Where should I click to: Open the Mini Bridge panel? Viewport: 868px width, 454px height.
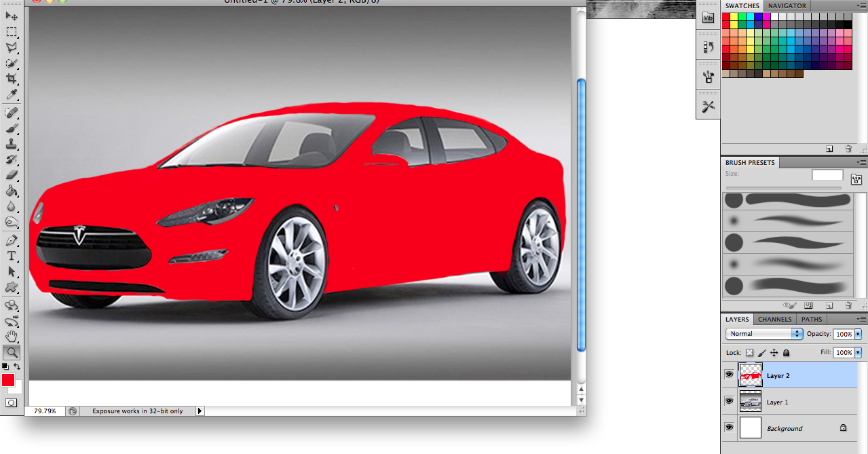[709, 19]
